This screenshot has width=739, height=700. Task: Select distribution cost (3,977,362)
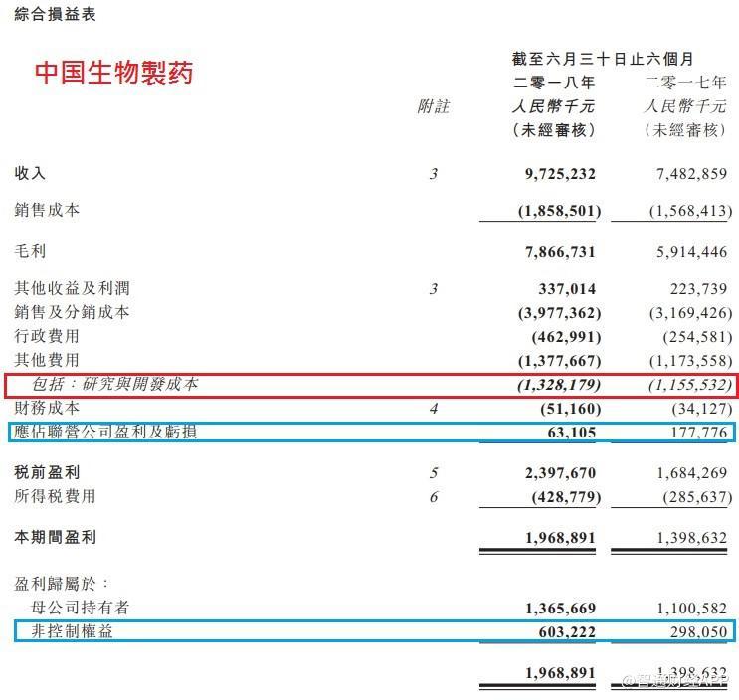click(x=559, y=313)
